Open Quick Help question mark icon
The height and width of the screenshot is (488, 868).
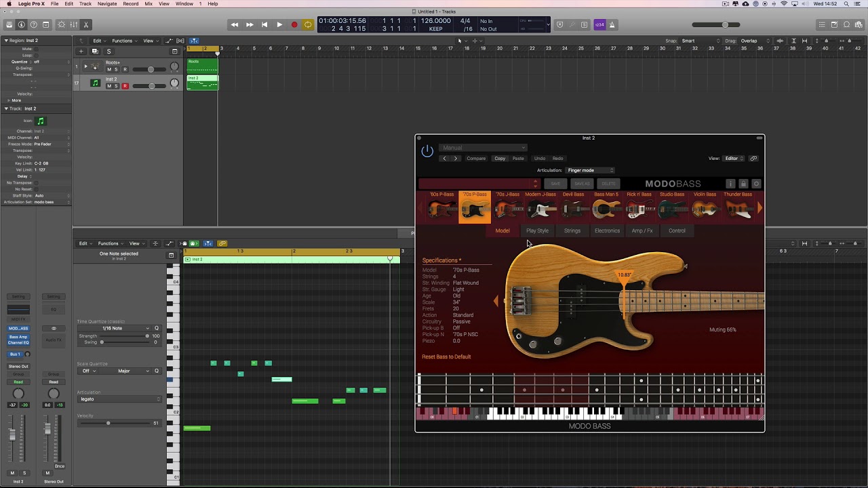tap(34, 25)
